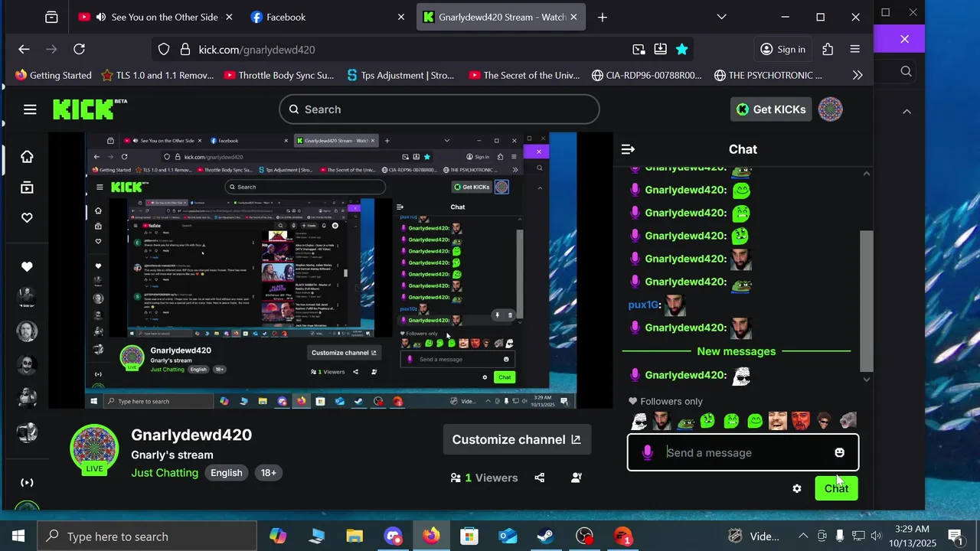Insert the smiling green Kick emote from quick bar
Screen dimensions: 980x551
click(x=755, y=421)
